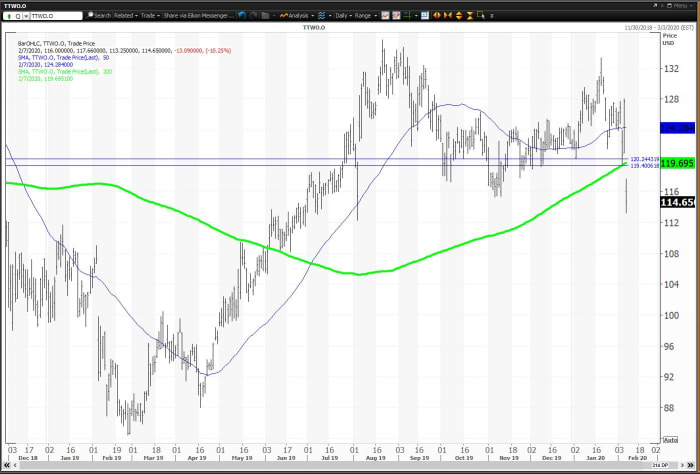Open the Analysis menu

(297, 15)
